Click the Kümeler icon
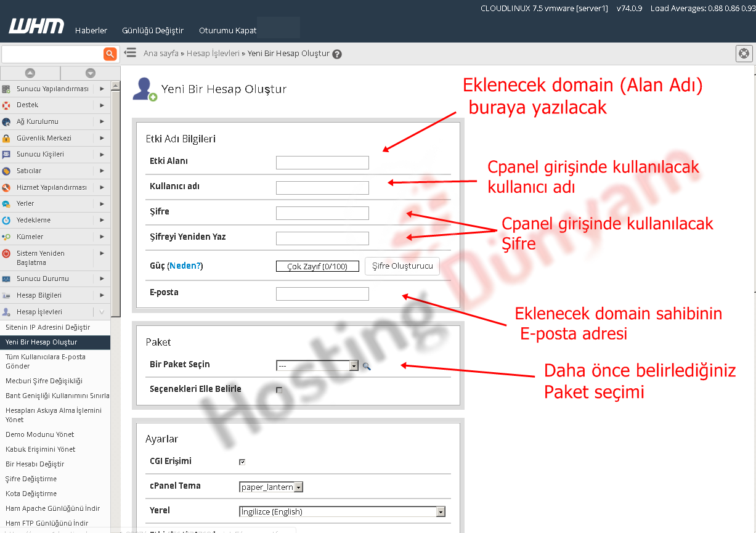This screenshot has height=533, width=756. (6, 237)
